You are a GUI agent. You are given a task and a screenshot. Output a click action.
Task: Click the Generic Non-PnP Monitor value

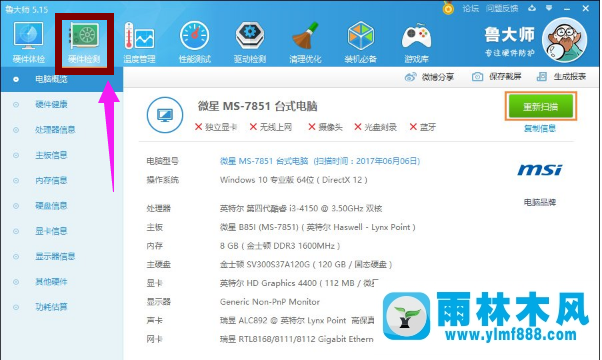[270, 302]
